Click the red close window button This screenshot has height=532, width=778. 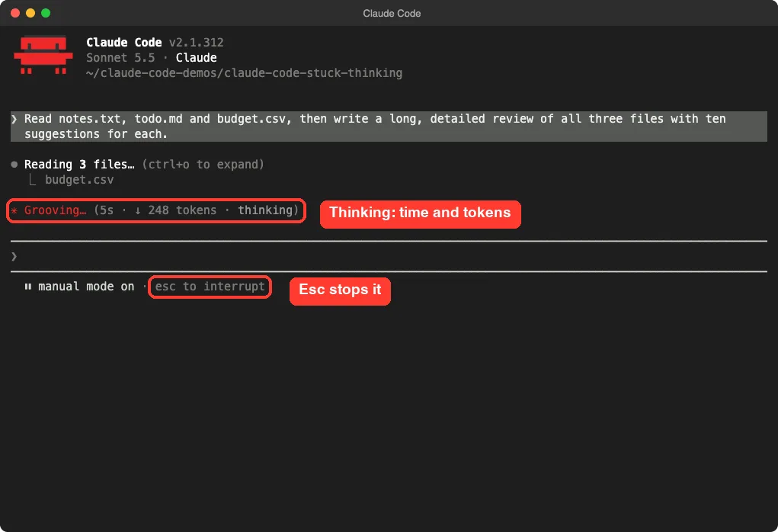coord(15,13)
